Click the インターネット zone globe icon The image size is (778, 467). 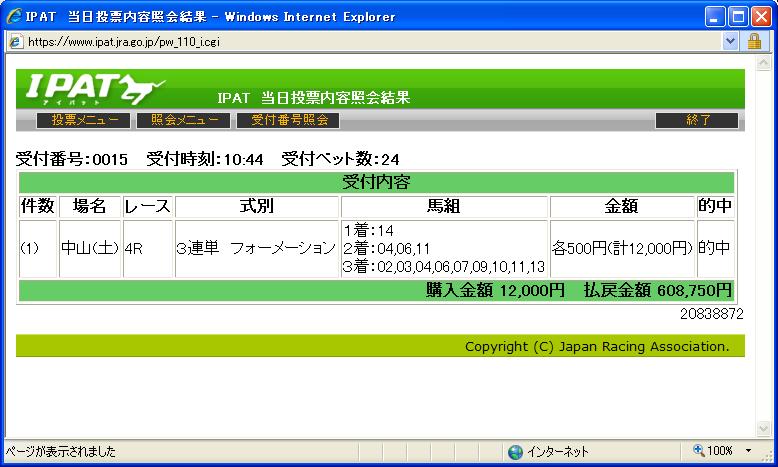click(x=516, y=452)
